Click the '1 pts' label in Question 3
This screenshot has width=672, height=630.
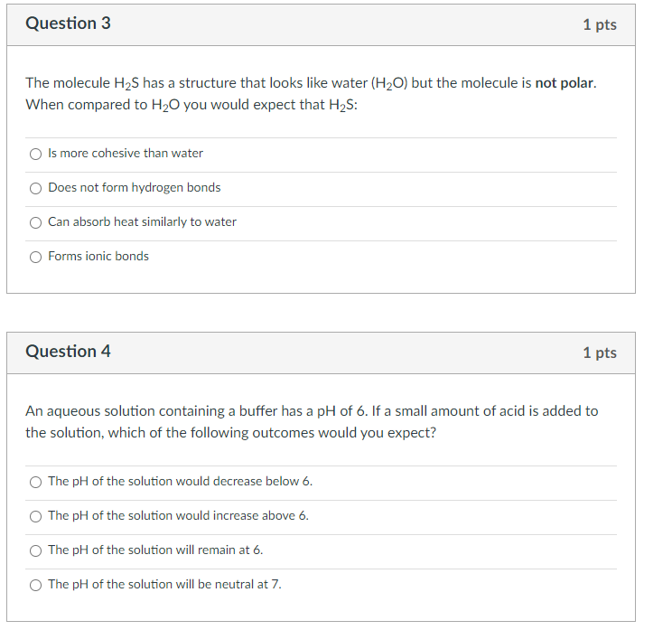[x=600, y=24]
